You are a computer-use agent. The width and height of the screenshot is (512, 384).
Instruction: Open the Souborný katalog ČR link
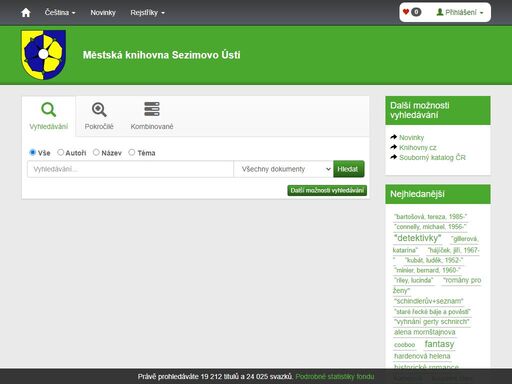click(x=432, y=158)
